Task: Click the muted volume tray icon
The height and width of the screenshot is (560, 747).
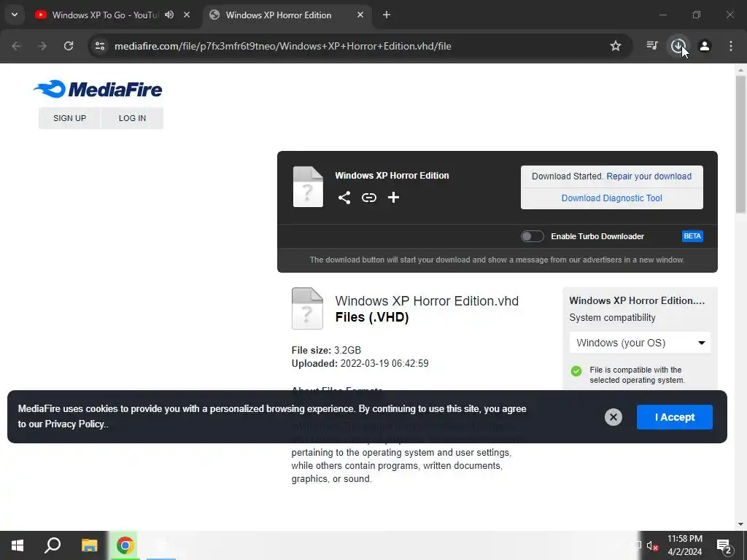Action: pyautogui.click(x=651, y=545)
